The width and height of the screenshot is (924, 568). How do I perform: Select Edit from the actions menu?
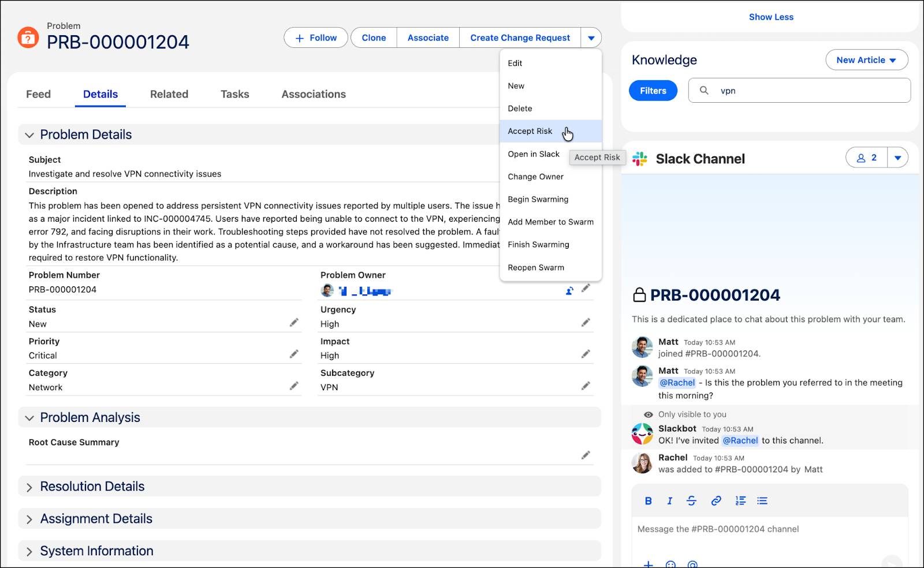pos(551,63)
